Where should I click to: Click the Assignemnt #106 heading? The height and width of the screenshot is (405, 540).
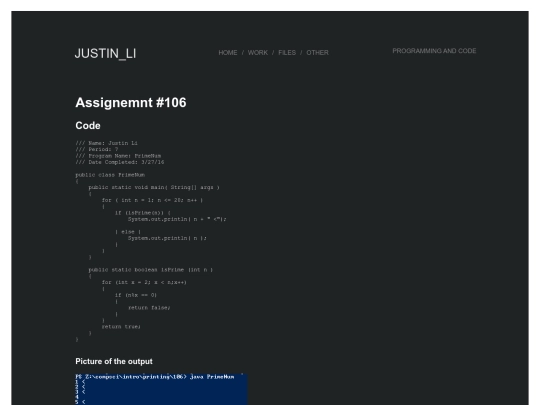[131, 103]
